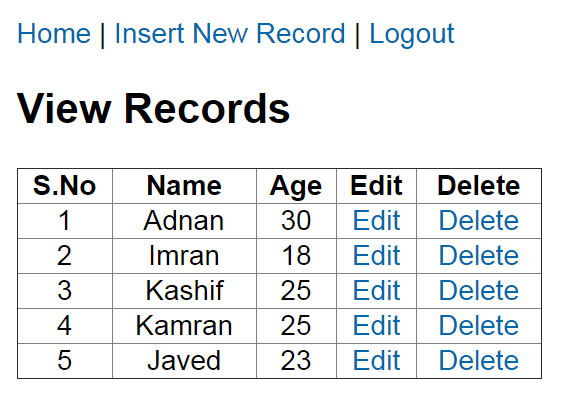Edit the record for Adnan
This screenshot has width=567, height=409.
(x=376, y=220)
